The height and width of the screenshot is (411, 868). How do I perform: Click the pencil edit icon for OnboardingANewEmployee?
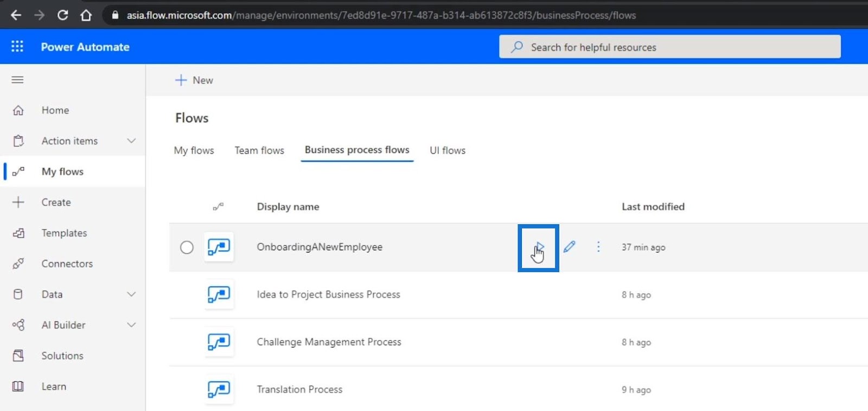tap(569, 247)
